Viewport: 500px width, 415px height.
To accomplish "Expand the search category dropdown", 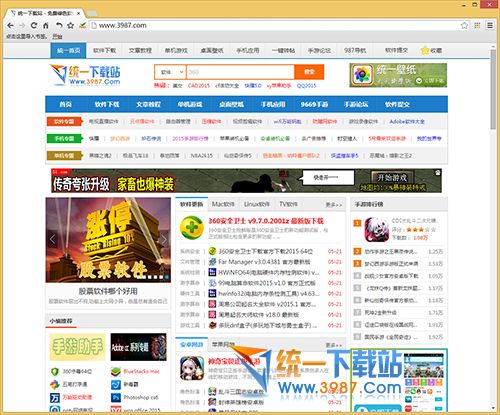I will [170, 72].
